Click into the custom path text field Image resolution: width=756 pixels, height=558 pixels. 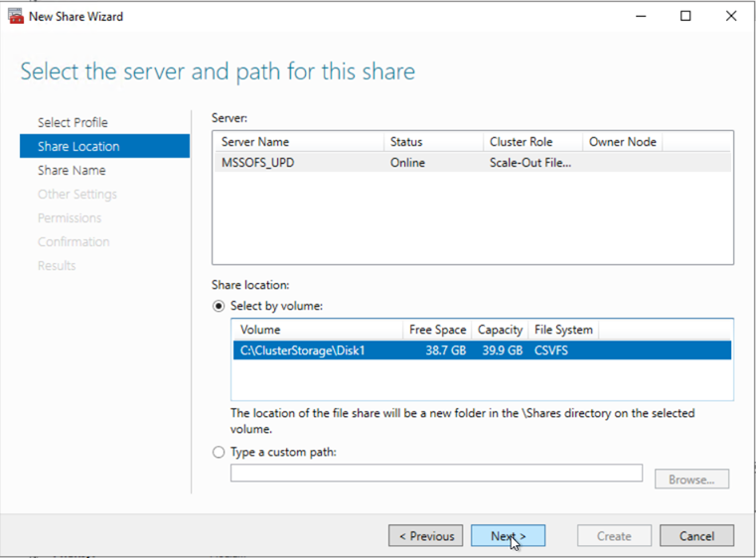436,474
